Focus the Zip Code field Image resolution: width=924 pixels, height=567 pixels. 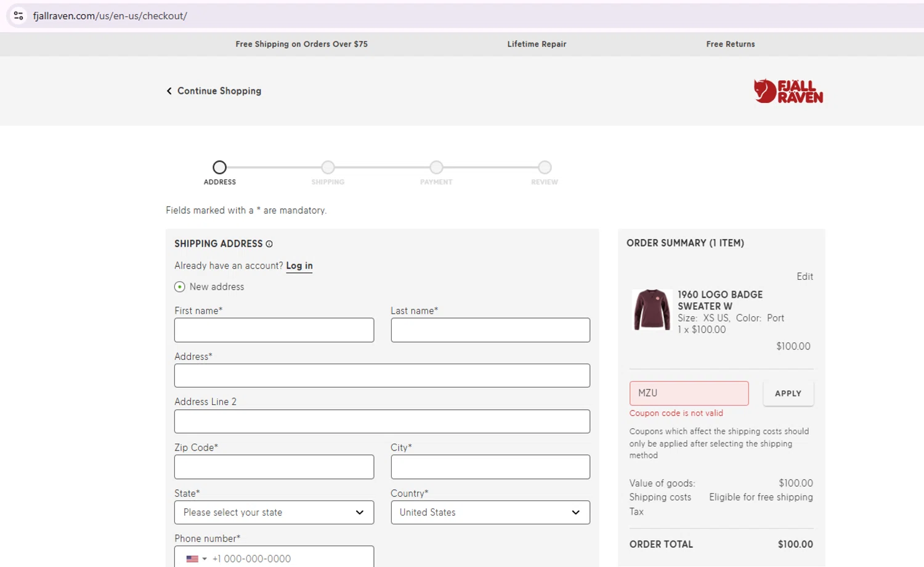(x=274, y=467)
